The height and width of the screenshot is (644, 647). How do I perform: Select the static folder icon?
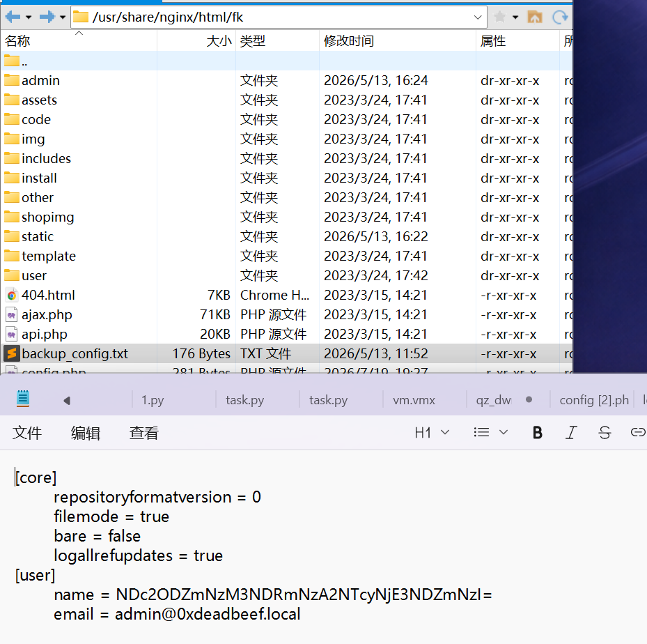click(12, 236)
